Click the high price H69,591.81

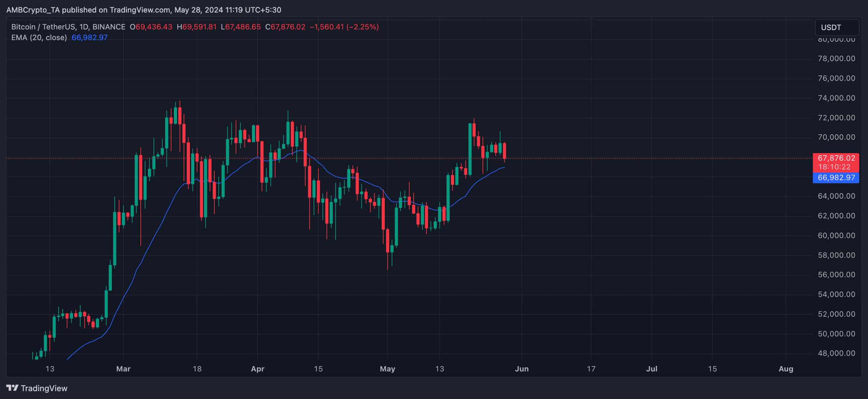click(x=196, y=27)
